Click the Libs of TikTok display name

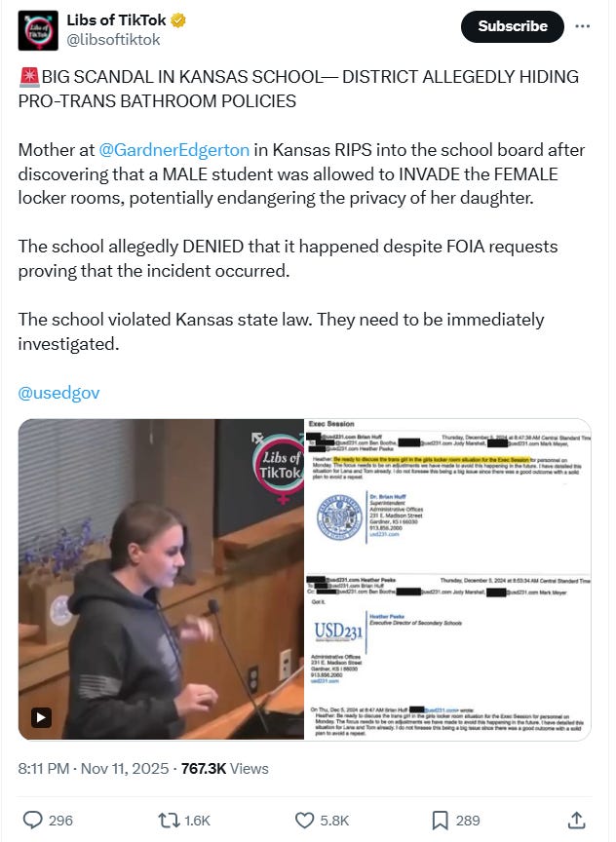[117, 20]
